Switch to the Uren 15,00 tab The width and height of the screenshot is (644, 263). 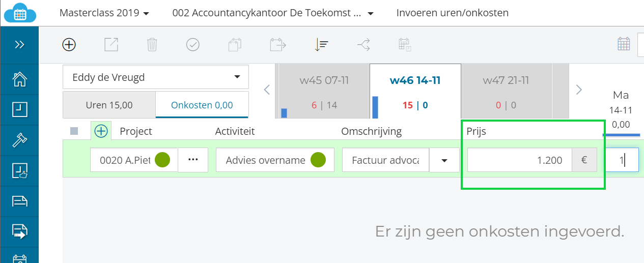tap(109, 105)
